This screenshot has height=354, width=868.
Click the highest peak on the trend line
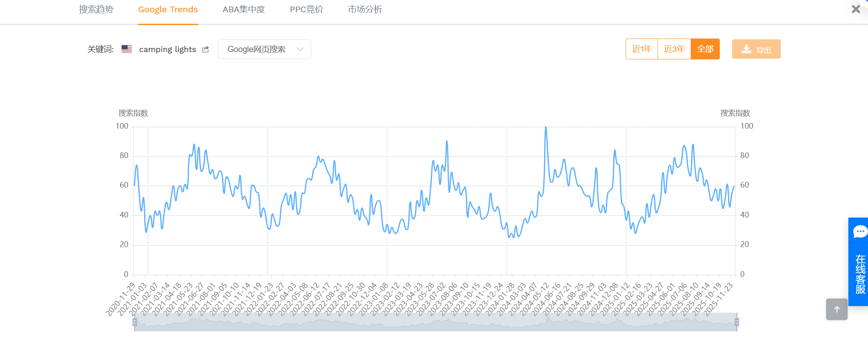click(546, 127)
